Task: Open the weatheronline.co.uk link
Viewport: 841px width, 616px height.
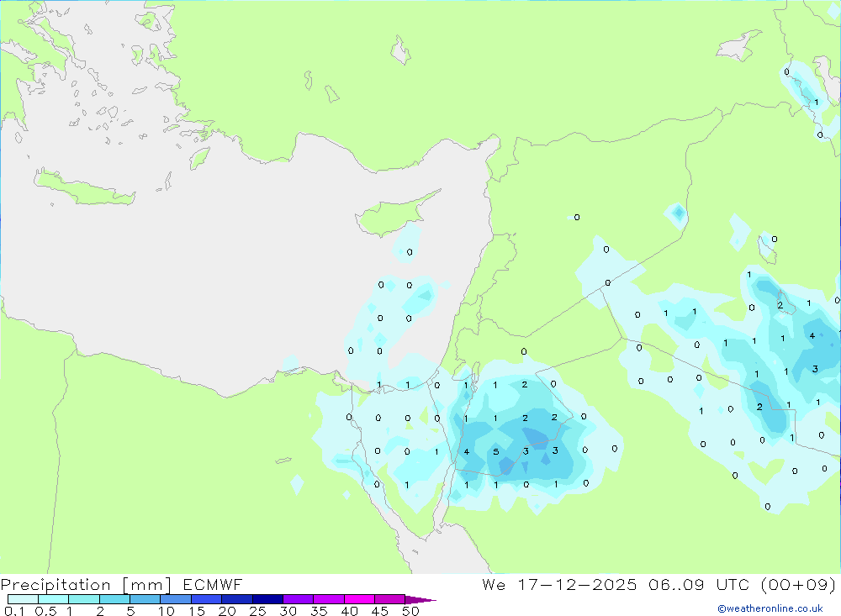Action: pos(770,608)
